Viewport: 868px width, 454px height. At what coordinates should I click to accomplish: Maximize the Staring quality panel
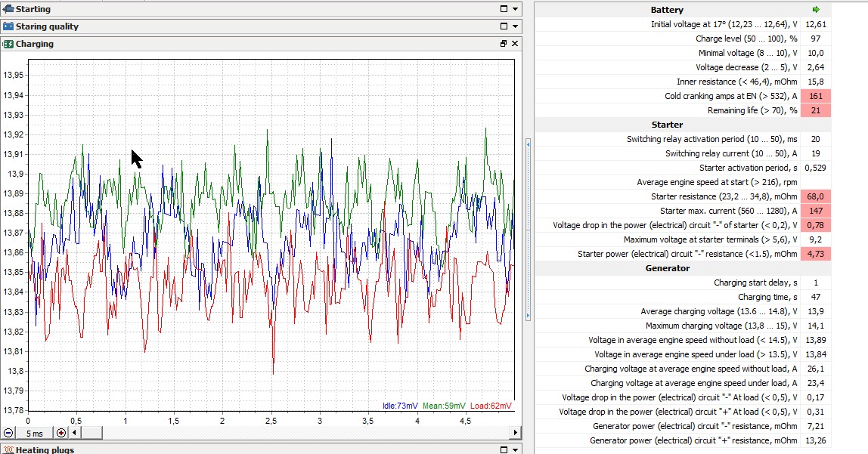pyautogui.click(x=504, y=26)
